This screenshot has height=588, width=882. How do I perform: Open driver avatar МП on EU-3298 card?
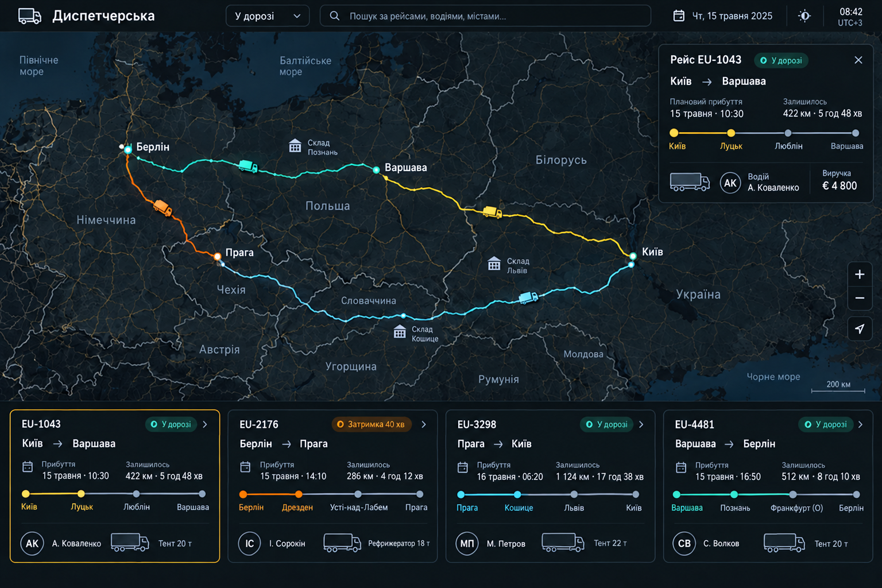click(467, 543)
